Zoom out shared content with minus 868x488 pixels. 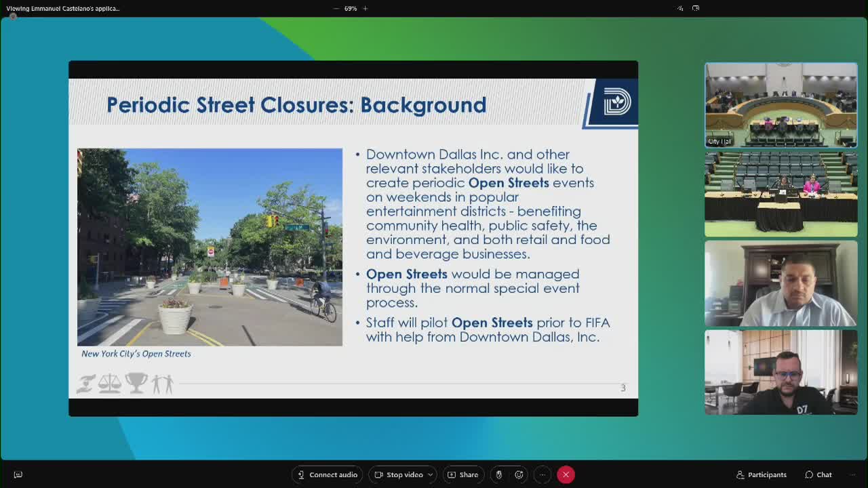point(336,8)
